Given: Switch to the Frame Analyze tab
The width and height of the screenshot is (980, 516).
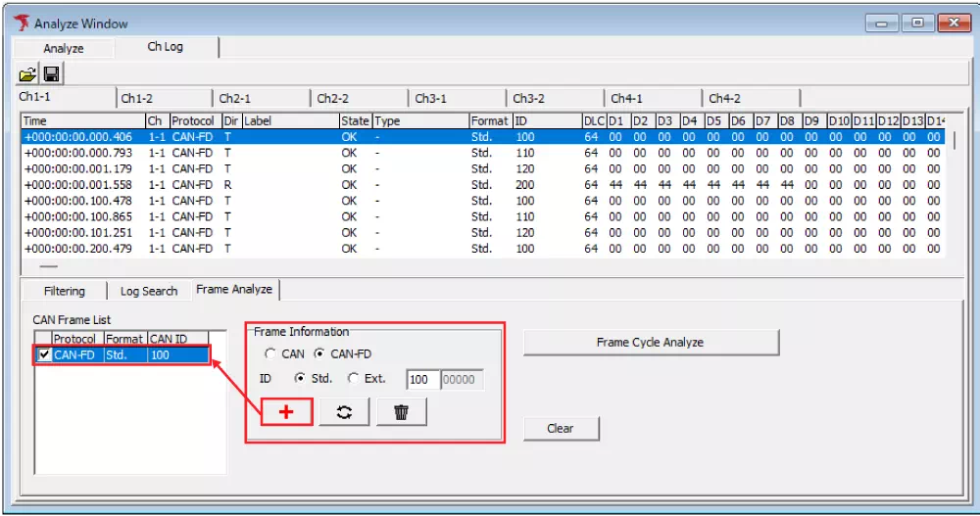Looking at the screenshot, I should (x=234, y=289).
